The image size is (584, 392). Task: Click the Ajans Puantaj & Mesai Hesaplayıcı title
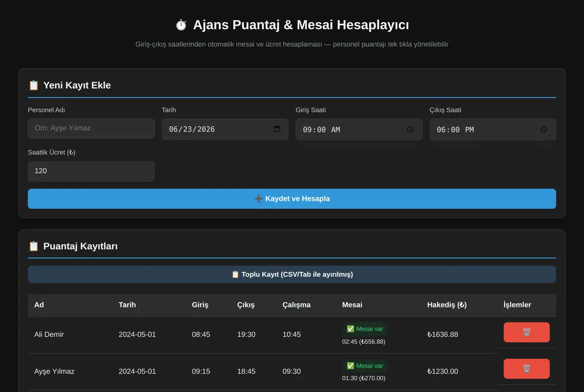click(292, 25)
